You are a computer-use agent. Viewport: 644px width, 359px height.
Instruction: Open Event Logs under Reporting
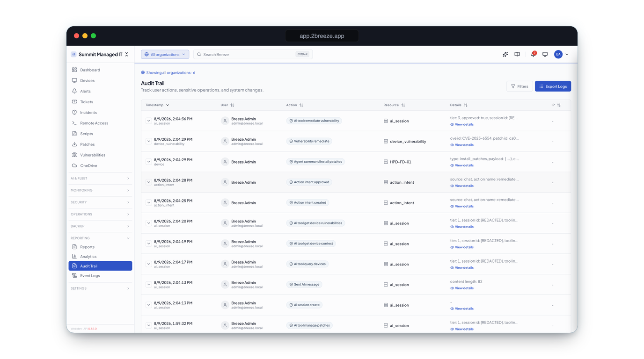click(x=100, y=276)
